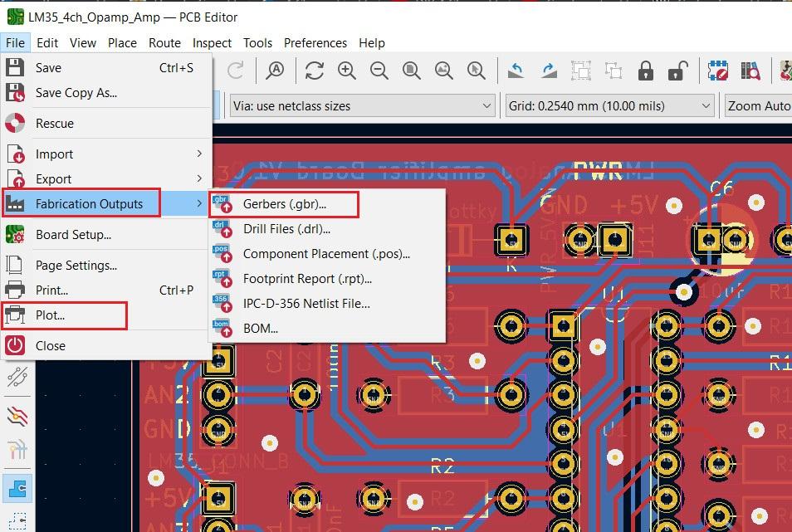Click the Zoom to Fit icon

point(412,71)
